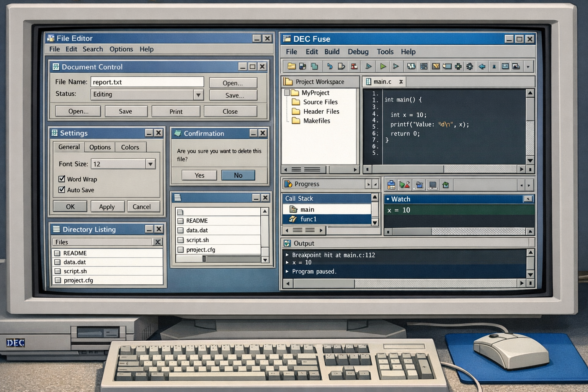Screen dimensions: 588x392
Task: Expand the toolbar overflow arrow at far right
Action: [529, 66]
